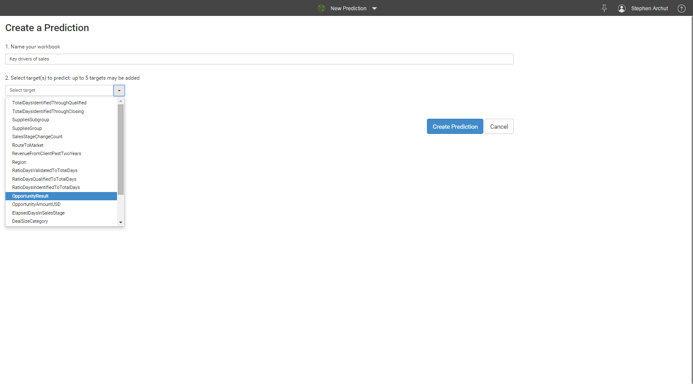Open the user avatar icon

pos(621,8)
